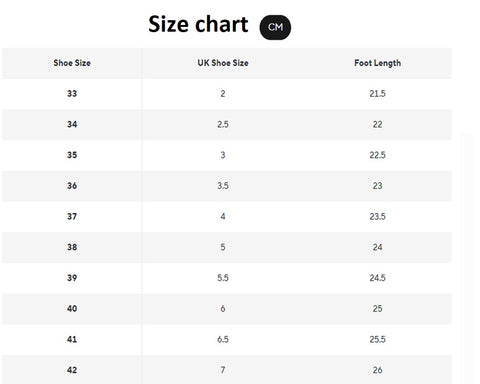This screenshot has width=480, height=384.
Task: Select shoe size 40 row label
Action: click(72, 308)
